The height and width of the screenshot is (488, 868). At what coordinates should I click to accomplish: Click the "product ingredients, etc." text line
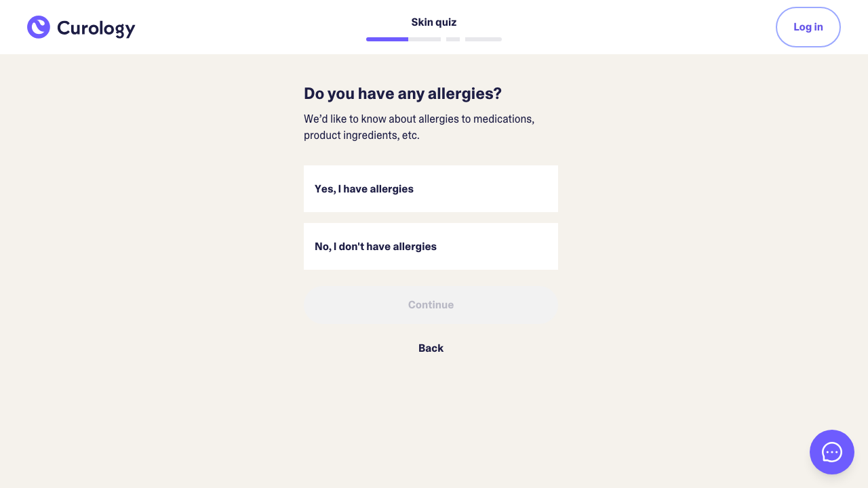[361, 136]
